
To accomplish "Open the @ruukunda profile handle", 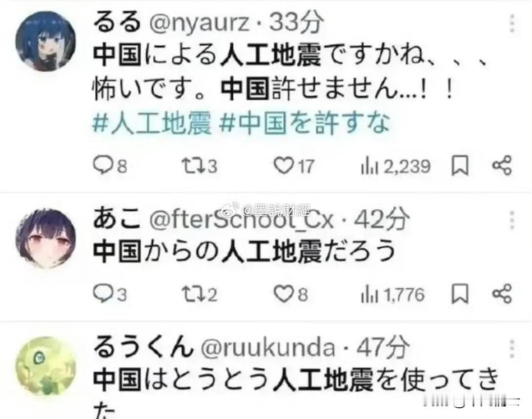I will (x=267, y=347).
